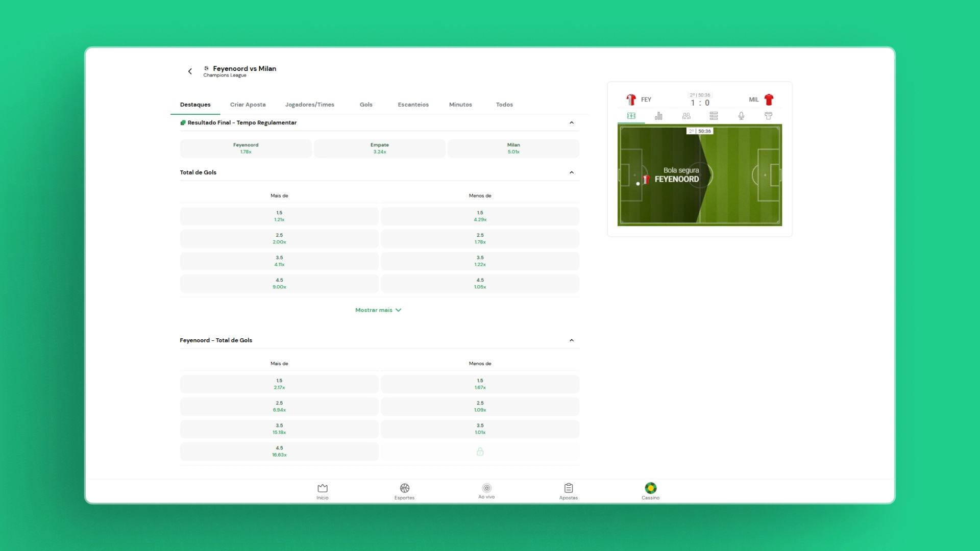
Task: Select Feyenoord goals Mais de 3.5 at 15.18x
Action: point(279,429)
